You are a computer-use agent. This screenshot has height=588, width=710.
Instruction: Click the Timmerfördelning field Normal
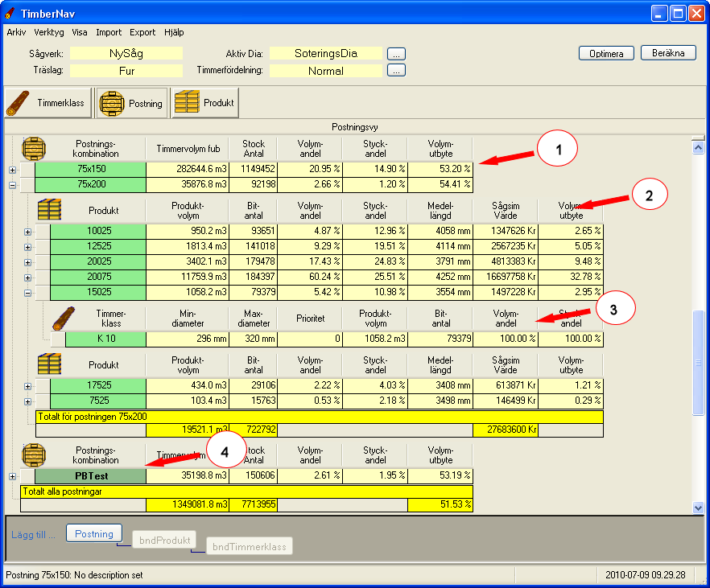point(326,71)
